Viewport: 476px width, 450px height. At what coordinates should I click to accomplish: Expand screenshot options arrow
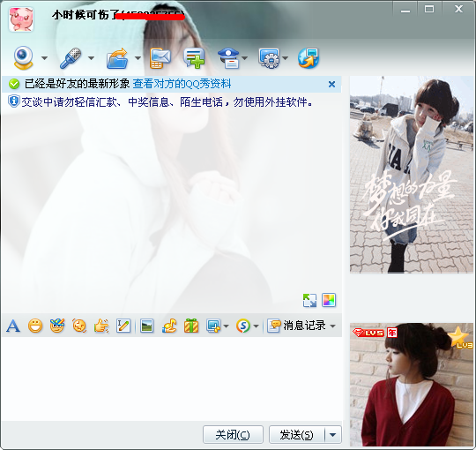(x=227, y=326)
